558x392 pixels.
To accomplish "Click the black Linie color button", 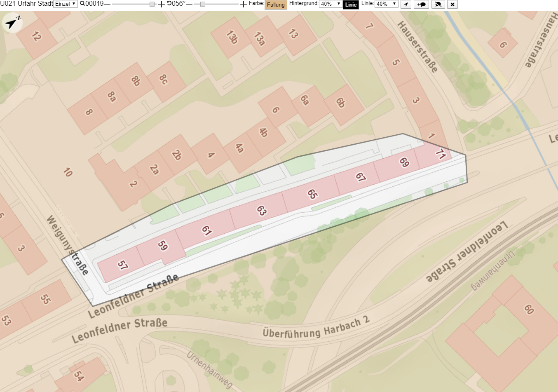I will tap(351, 5).
